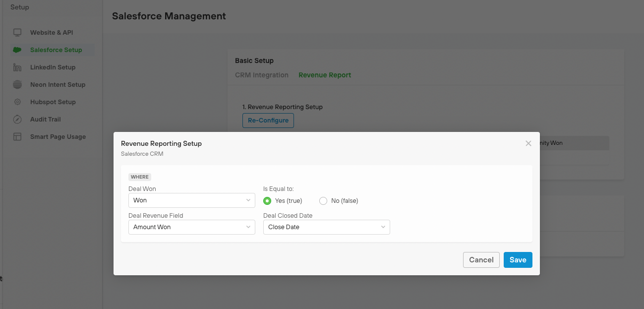This screenshot has width=644, height=309.
Task: Click the Salesforce CRM subtitle text
Action: coord(142,154)
